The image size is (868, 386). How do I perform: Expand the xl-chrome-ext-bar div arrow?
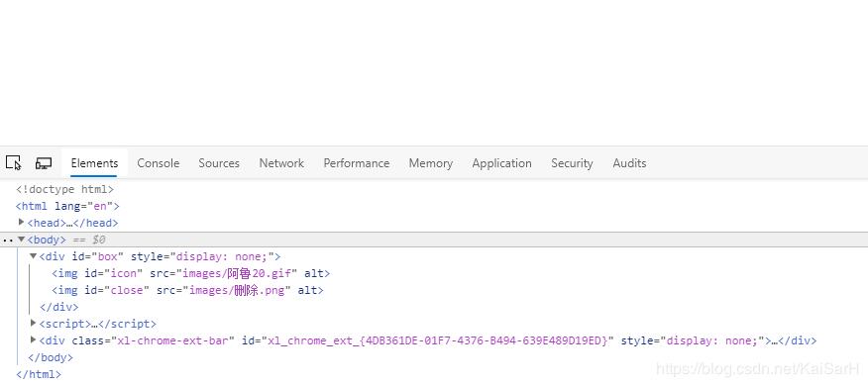tap(34, 339)
